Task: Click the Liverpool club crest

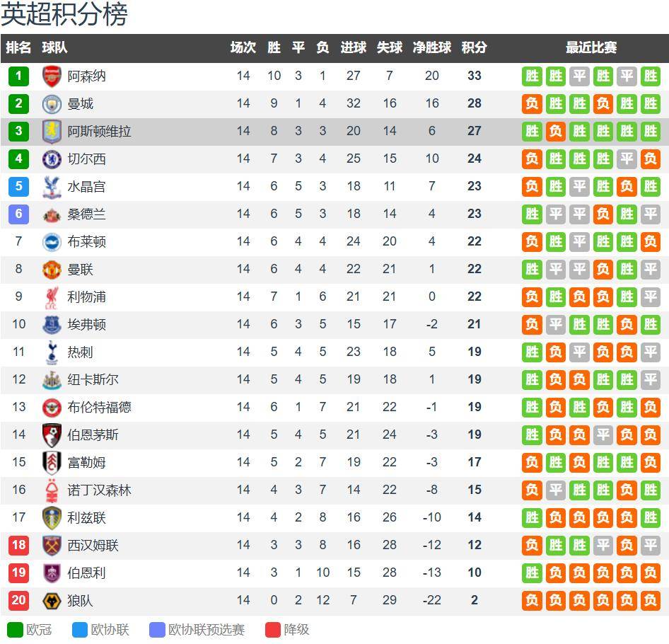Action: pyautogui.click(x=52, y=297)
